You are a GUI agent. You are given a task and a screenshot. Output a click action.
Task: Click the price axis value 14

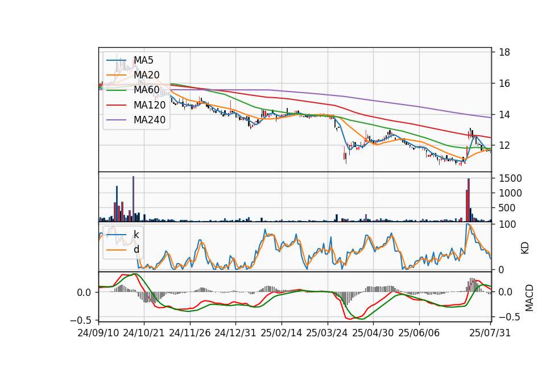(504, 114)
